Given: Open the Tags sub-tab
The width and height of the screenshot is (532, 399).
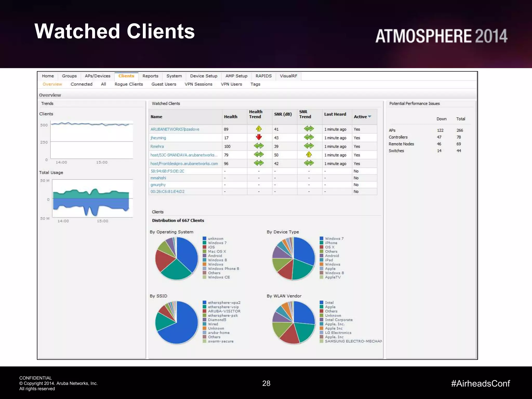Looking at the screenshot, I should point(255,84).
